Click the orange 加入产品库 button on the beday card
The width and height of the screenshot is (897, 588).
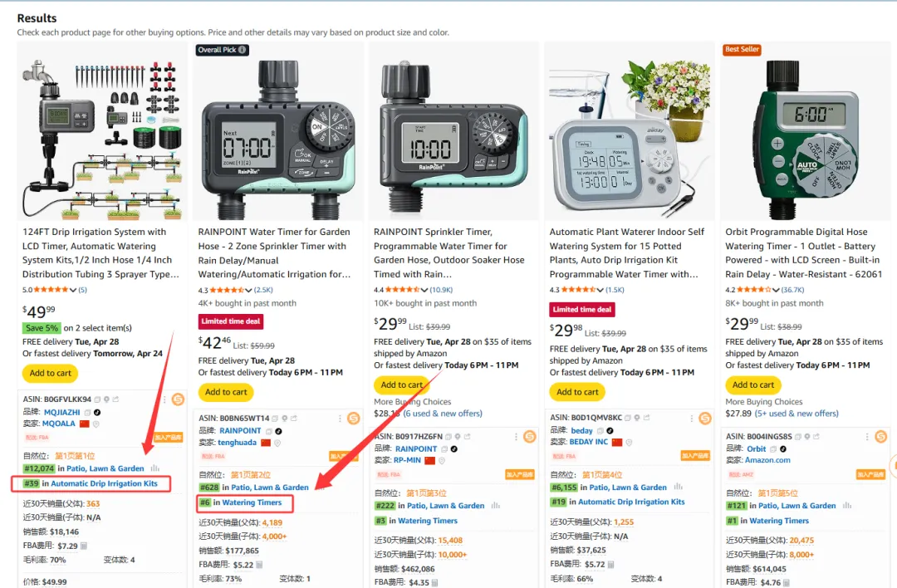pyautogui.click(x=695, y=456)
